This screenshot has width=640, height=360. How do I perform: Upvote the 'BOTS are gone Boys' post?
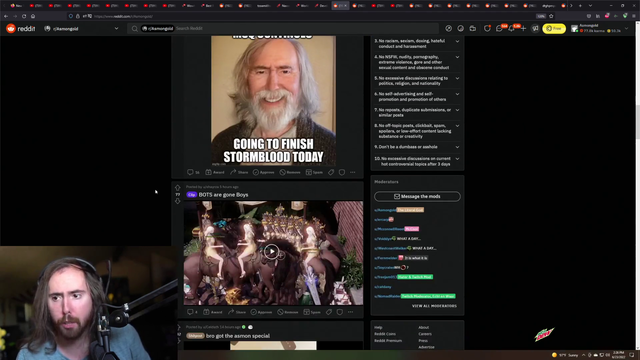pos(178,187)
